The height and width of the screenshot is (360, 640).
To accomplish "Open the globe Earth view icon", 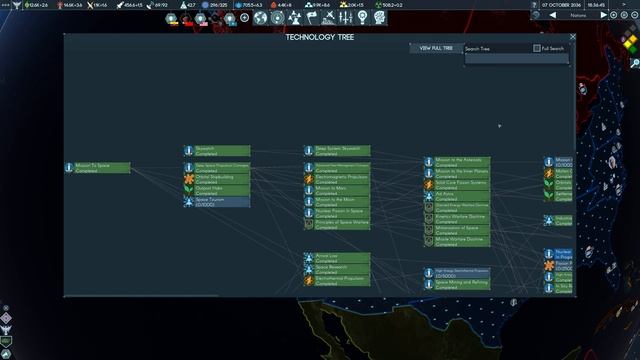I will tap(260, 18).
